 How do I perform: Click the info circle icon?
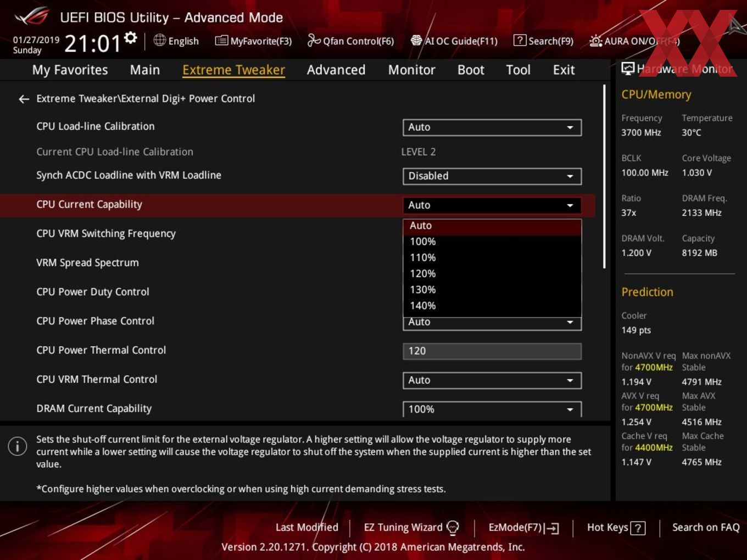[x=18, y=446]
